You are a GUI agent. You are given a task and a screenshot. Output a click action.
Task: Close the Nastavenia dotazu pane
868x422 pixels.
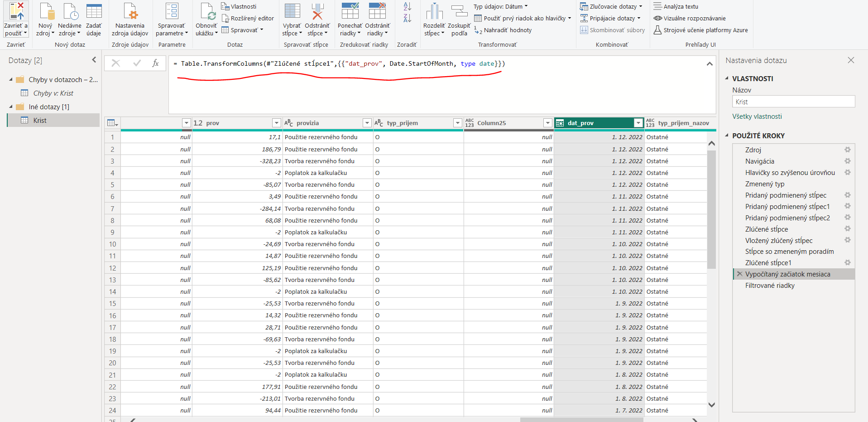tap(851, 60)
